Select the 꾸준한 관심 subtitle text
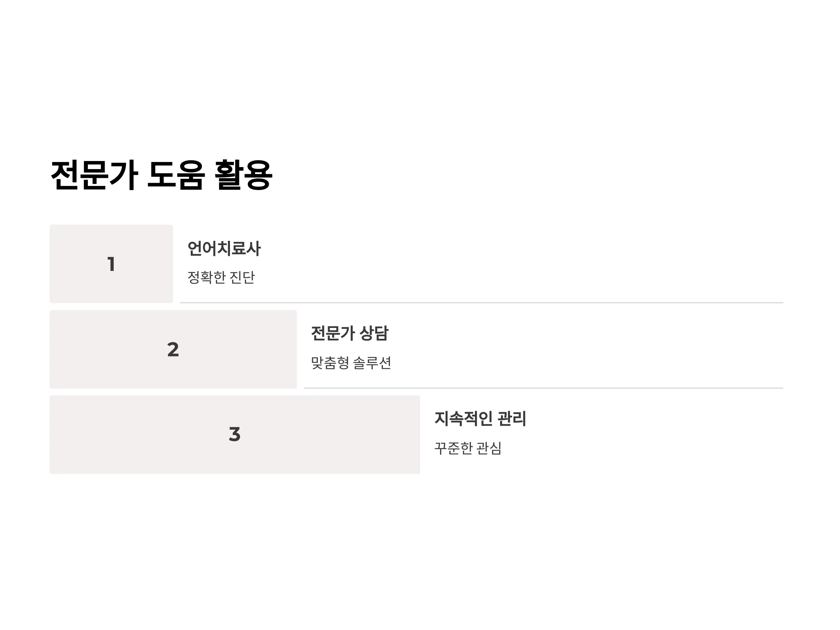The height and width of the screenshot is (630, 840). click(468, 448)
